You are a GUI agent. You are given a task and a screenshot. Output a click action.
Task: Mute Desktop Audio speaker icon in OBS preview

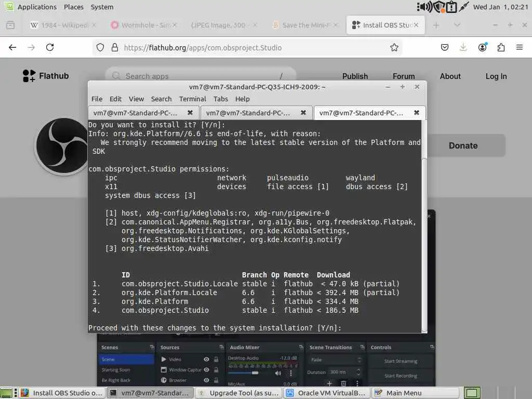coord(278,373)
